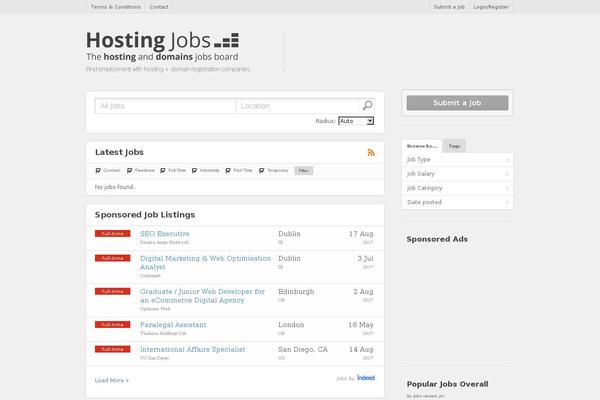Click the Load More link
Viewport: 600px width, 400px height.
[x=112, y=380]
